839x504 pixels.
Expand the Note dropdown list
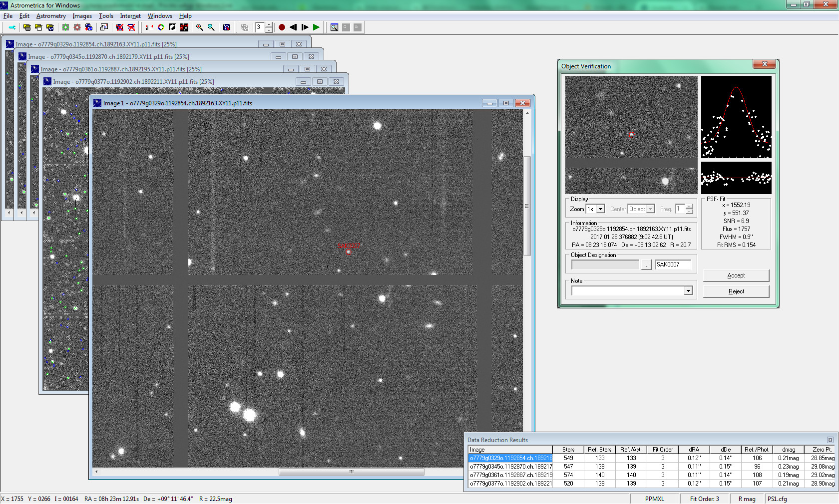click(x=688, y=291)
